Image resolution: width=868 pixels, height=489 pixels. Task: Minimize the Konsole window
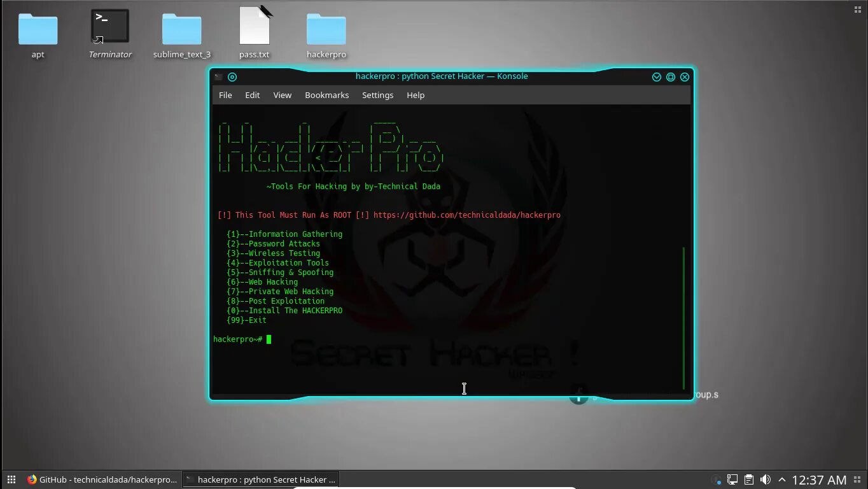click(657, 76)
